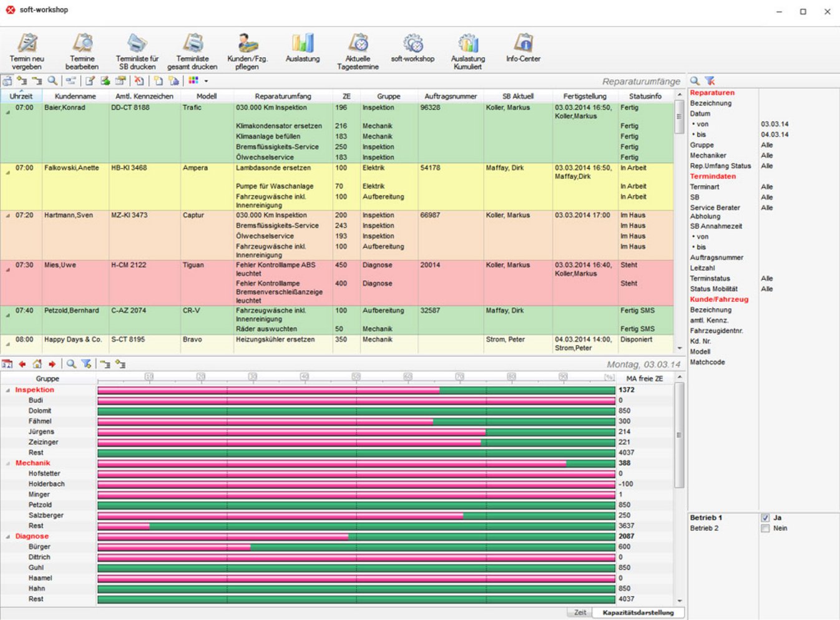Image resolution: width=840 pixels, height=620 pixels.
Task: Show Aktuelle Tagestermine
Action: 358,44
